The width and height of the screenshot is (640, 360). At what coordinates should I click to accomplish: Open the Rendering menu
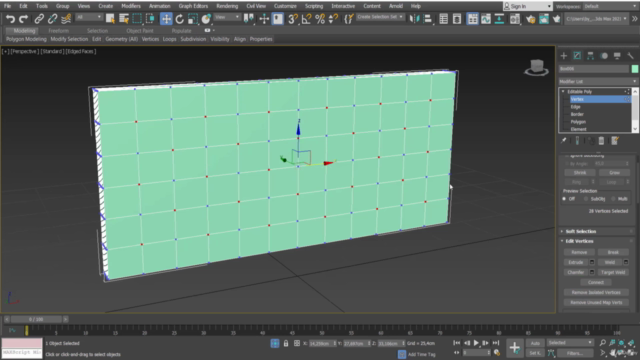pos(227,6)
